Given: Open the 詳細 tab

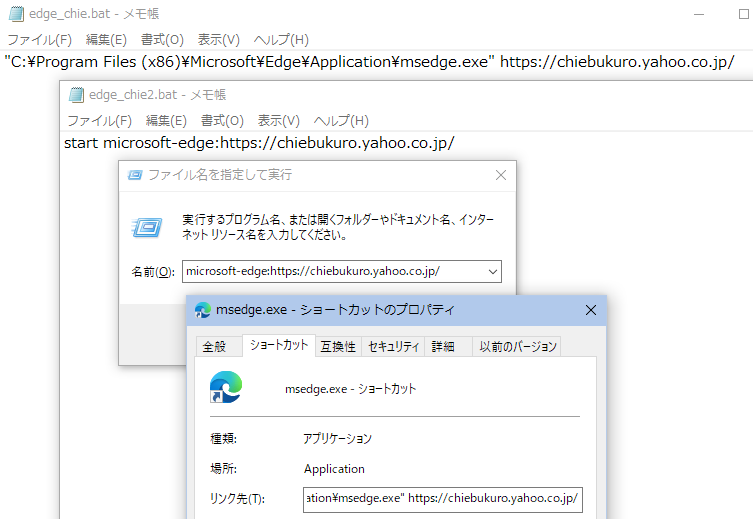Looking at the screenshot, I should click(x=449, y=347).
